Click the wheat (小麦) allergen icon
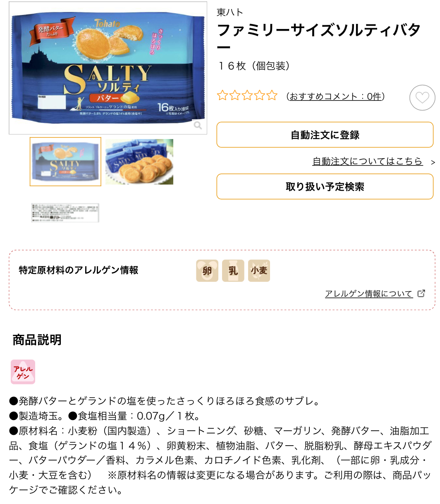Screen dimensions: 440x504 pos(259,271)
